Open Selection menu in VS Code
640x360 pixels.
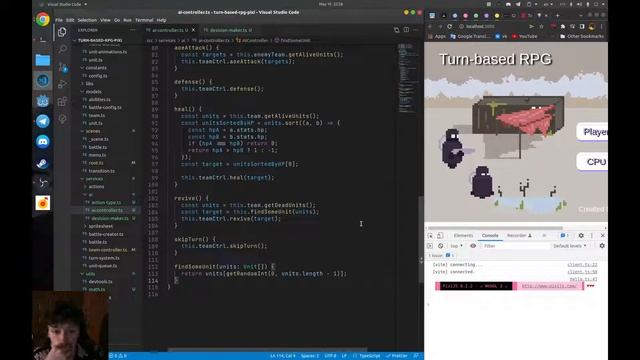87,20
